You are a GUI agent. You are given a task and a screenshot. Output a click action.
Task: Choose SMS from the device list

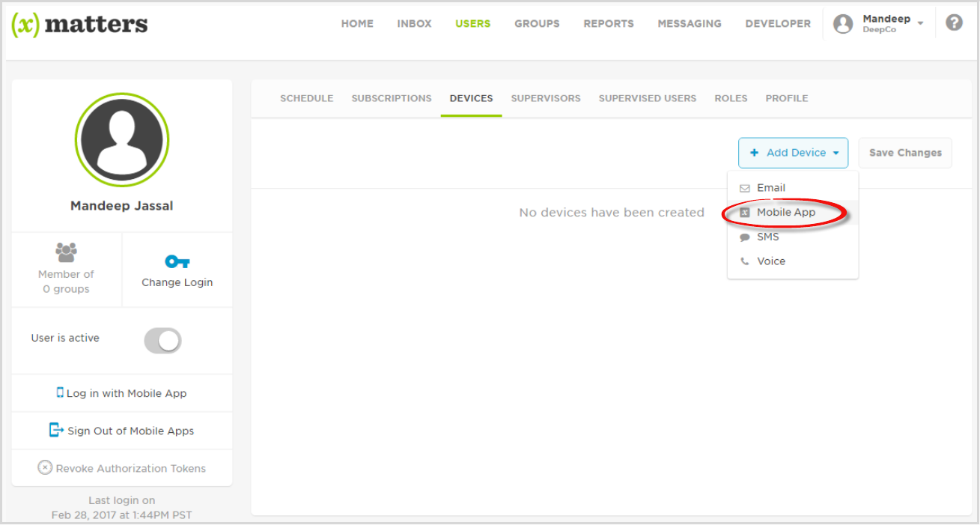[x=793, y=237]
